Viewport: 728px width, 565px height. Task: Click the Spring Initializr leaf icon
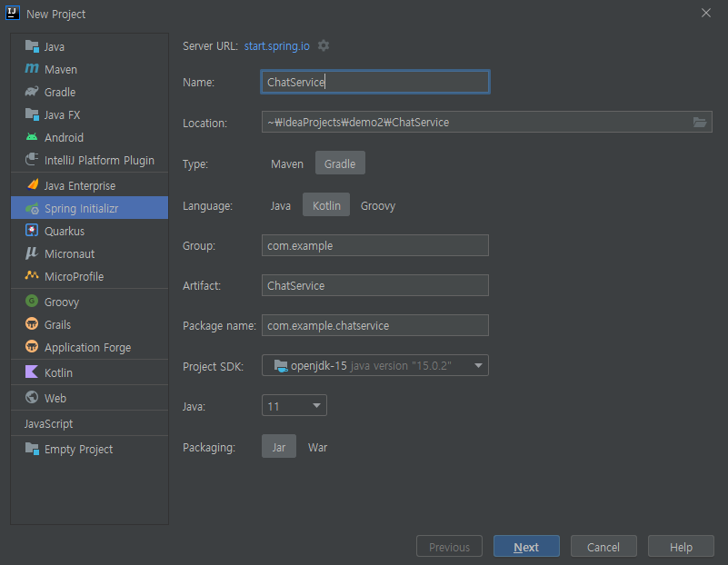[32, 208]
